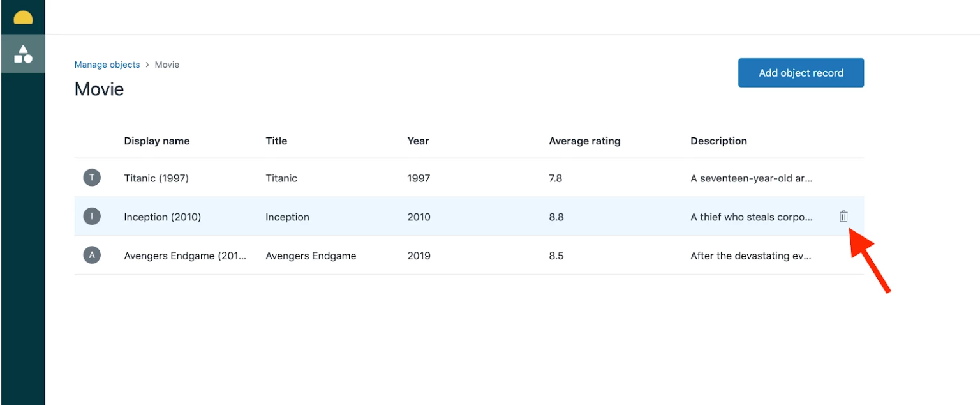The height and width of the screenshot is (405, 980).
Task: Open the Titanic (1997) record
Action: (x=156, y=178)
